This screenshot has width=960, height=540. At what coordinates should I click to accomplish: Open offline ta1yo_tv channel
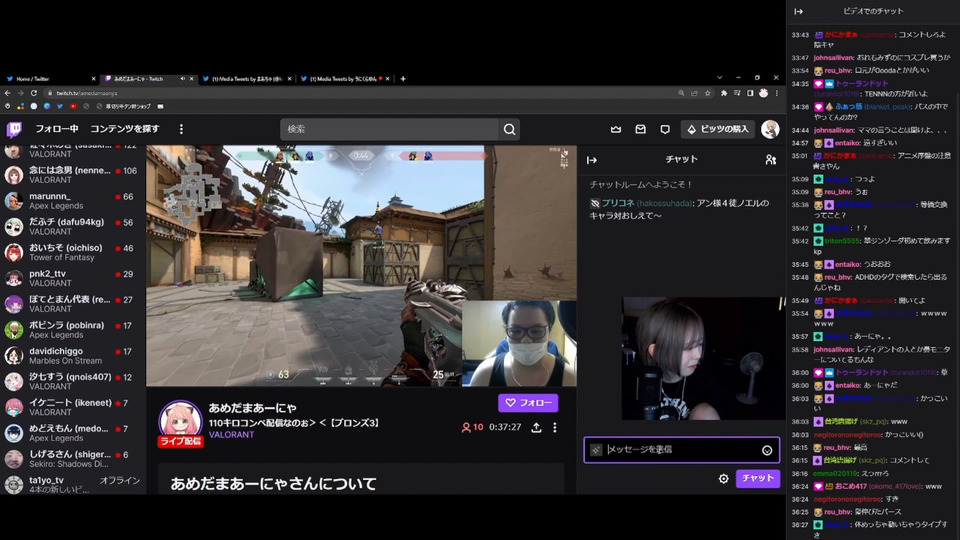click(72, 484)
